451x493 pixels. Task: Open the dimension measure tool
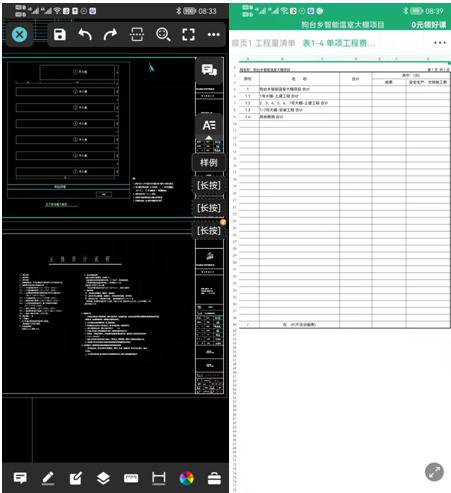tap(159, 478)
